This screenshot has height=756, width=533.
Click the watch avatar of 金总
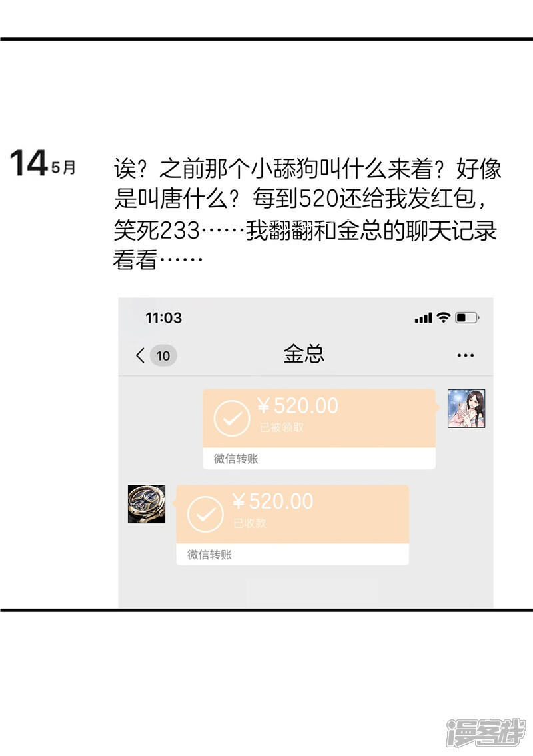coord(147,504)
